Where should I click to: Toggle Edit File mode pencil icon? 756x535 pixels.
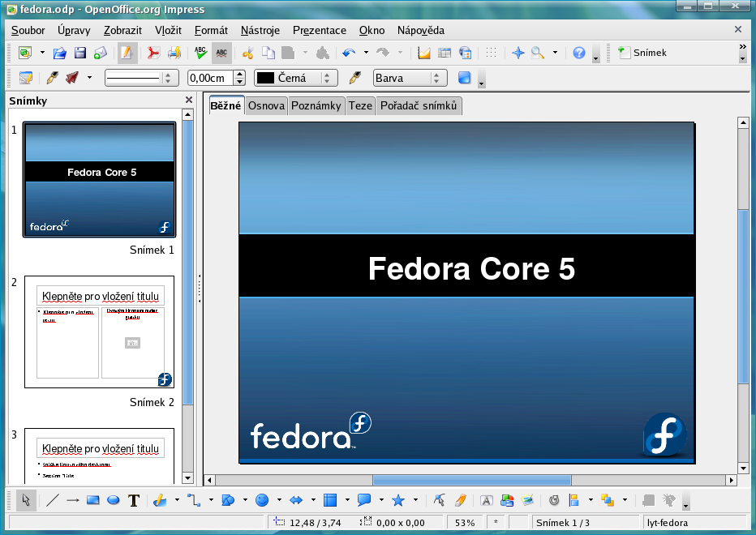[127, 53]
